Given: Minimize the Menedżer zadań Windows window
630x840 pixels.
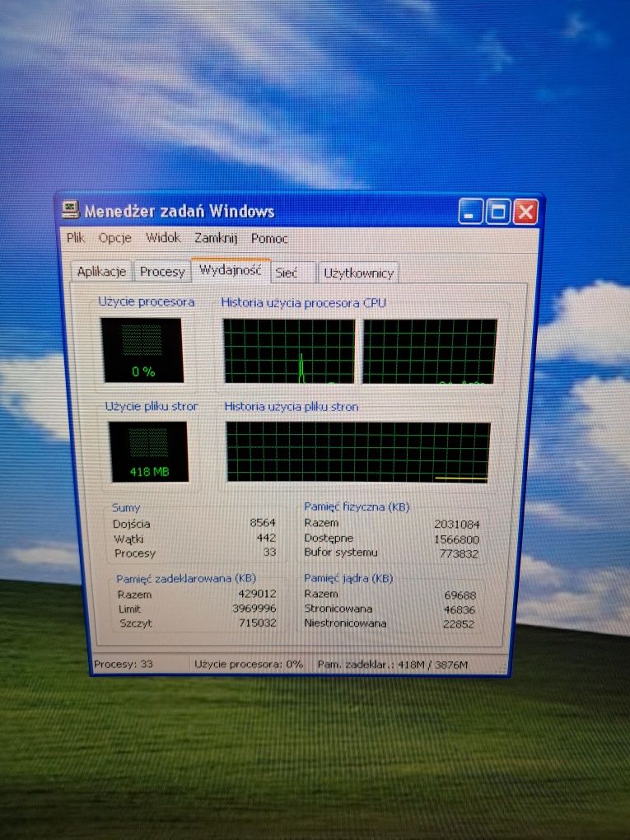Looking at the screenshot, I should (469, 212).
